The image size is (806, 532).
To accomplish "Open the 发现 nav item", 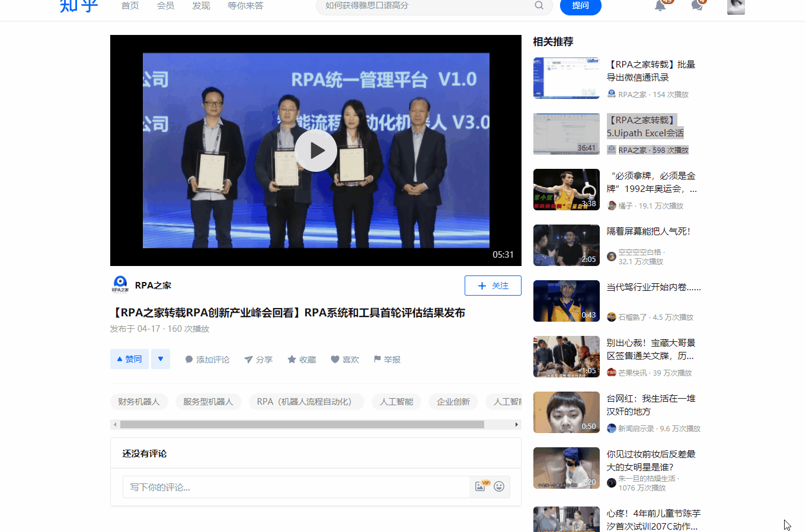I will tap(201, 6).
